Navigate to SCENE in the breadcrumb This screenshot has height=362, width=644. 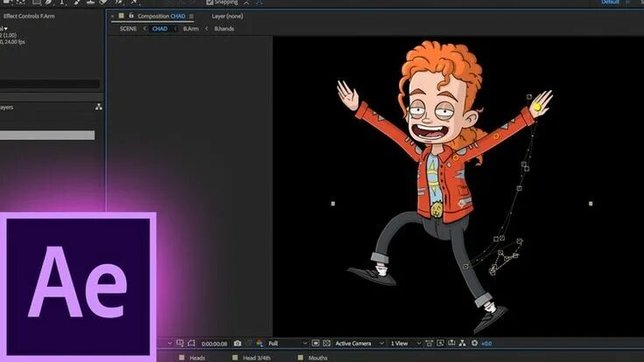(128, 29)
